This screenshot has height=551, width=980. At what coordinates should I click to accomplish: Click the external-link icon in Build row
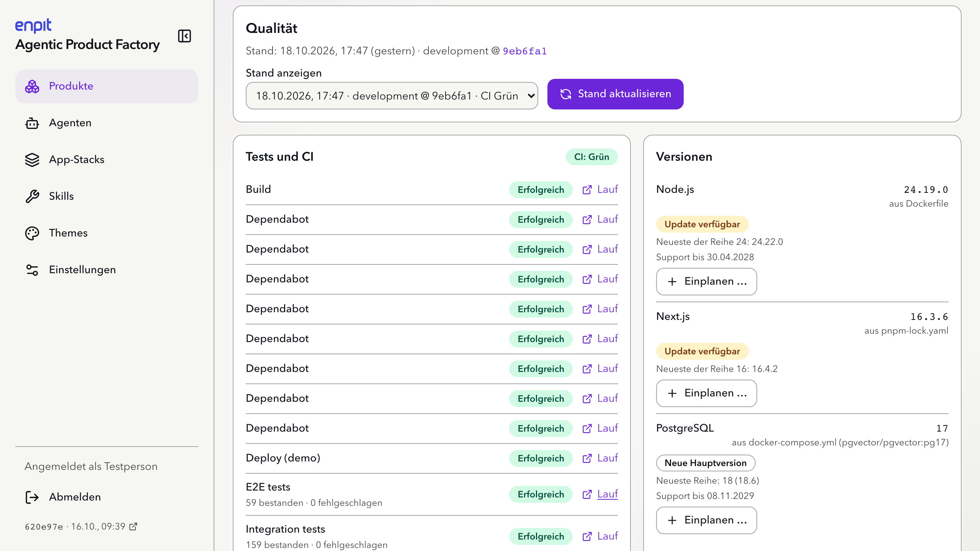point(587,190)
